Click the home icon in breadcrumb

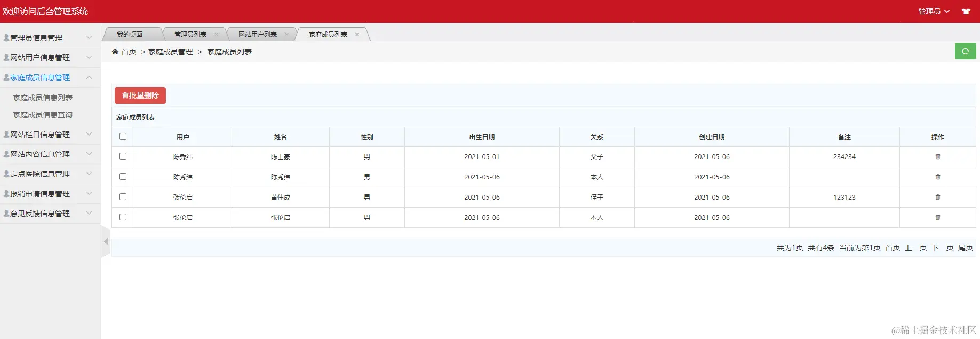coord(115,52)
